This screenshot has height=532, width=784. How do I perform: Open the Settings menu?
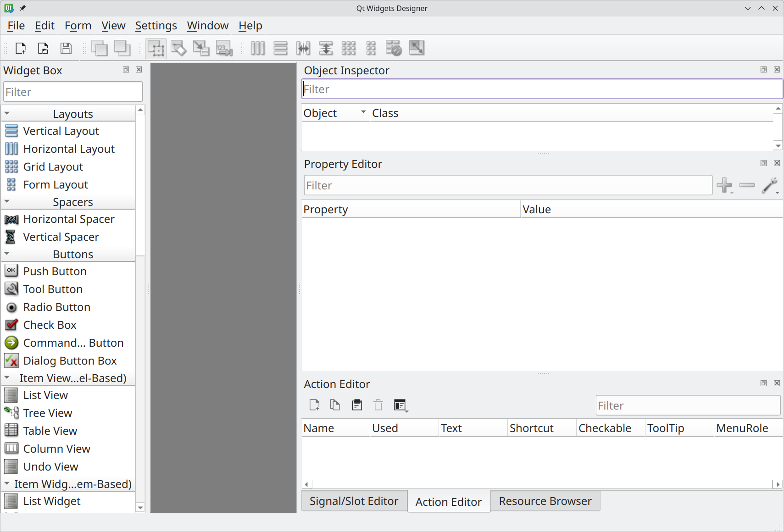coord(156,26)
